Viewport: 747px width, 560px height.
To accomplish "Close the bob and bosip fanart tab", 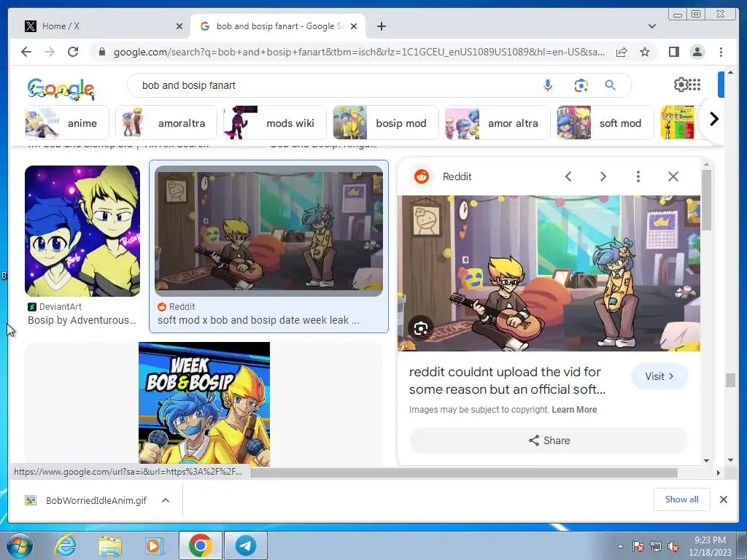I will [x=354, y=26].
